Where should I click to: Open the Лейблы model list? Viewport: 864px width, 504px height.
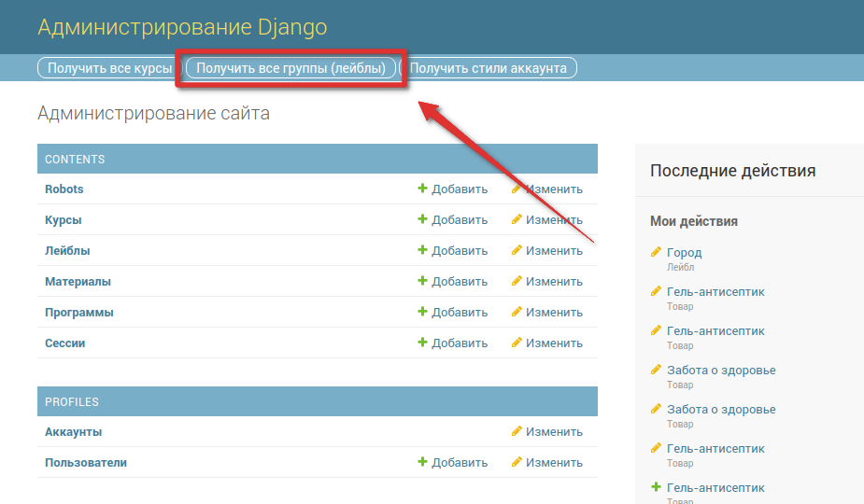pos(67,251)
